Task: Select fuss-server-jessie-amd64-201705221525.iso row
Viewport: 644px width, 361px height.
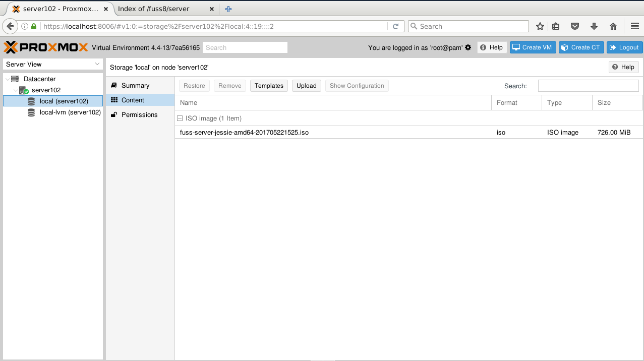Action: [x=408, y=132]
